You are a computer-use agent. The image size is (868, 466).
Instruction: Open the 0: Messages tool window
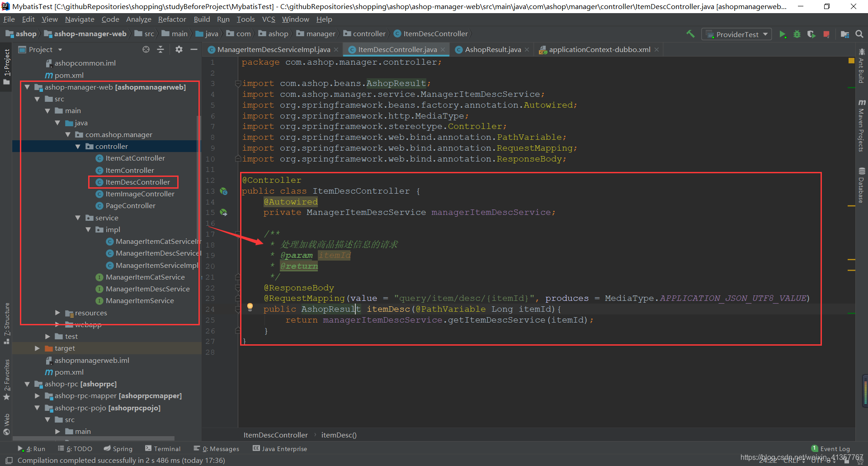tap(217, 449)
